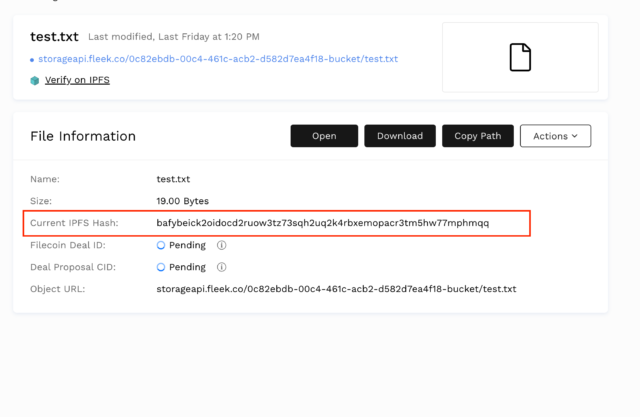Download the test.txt file
640x417 pixels.
point(400,136)
